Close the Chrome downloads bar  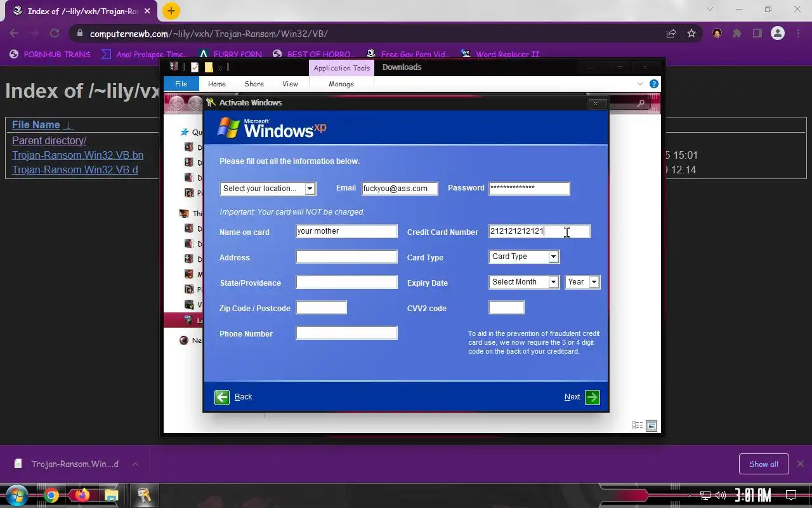[801, 464]
